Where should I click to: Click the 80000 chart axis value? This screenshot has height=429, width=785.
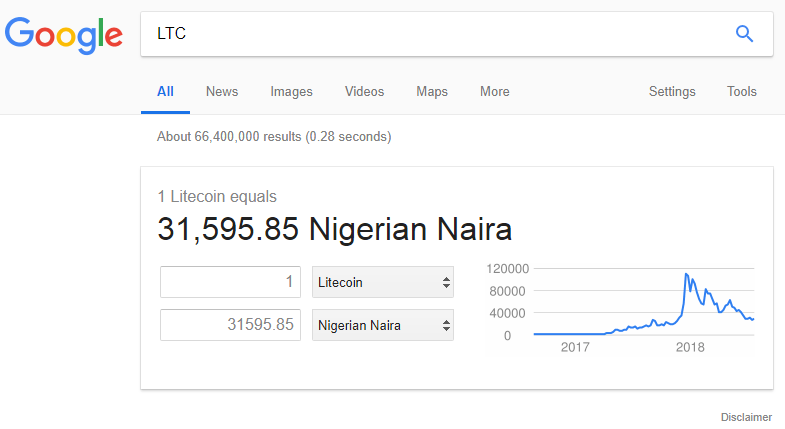(507, 291)
